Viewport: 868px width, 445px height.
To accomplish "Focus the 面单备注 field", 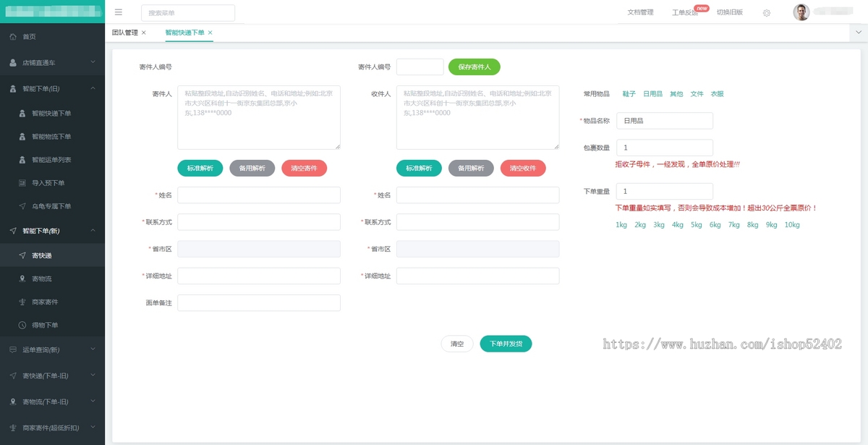I will (259, 302).
